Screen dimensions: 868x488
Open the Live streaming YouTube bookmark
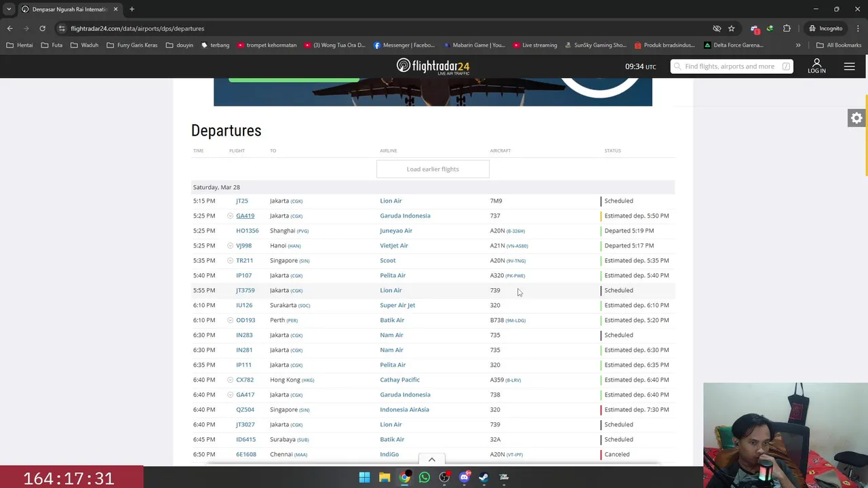click(535, 45)
